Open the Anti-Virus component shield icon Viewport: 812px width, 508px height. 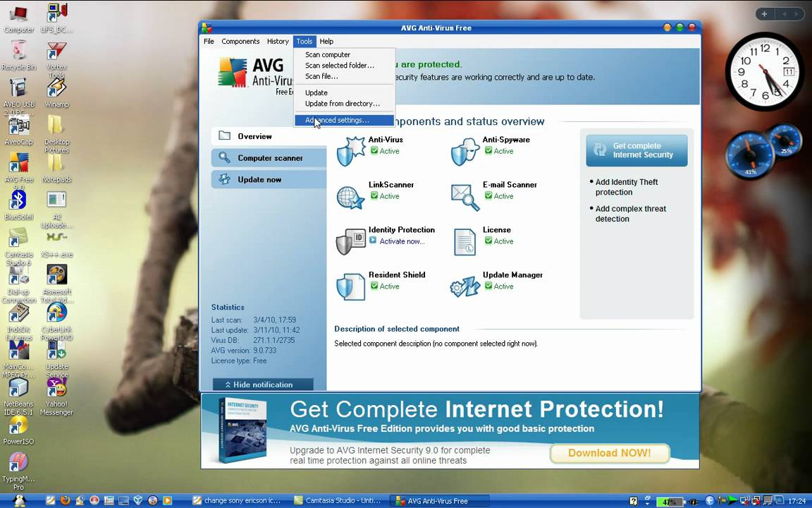point(350,151)
